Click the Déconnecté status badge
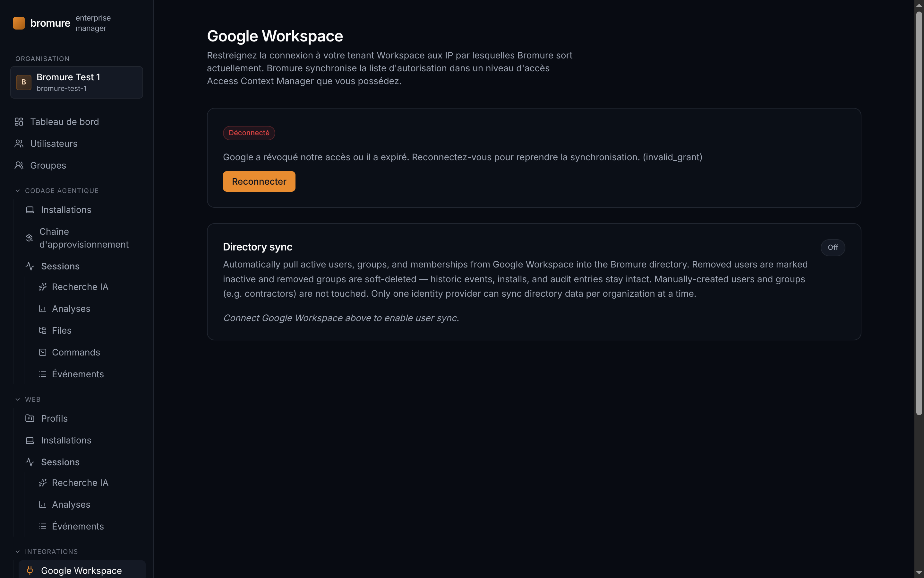The height and width of the screenshot is (578, 924). [x=249, y=133]
